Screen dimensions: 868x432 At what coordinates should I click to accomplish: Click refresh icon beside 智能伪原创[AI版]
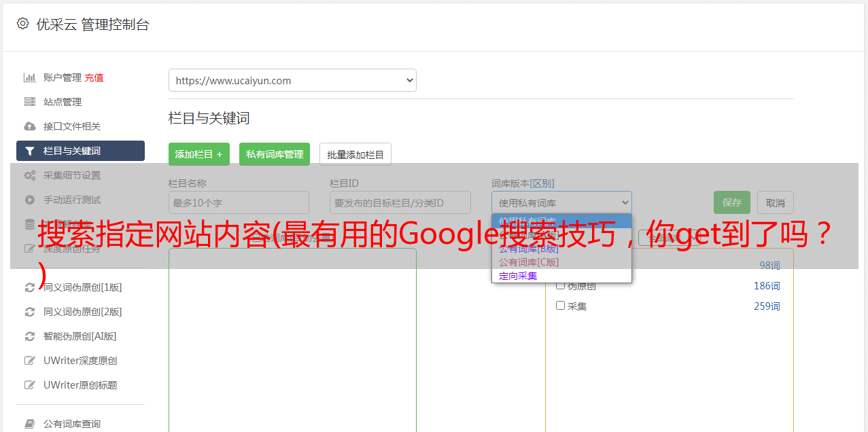pos(30,336)
